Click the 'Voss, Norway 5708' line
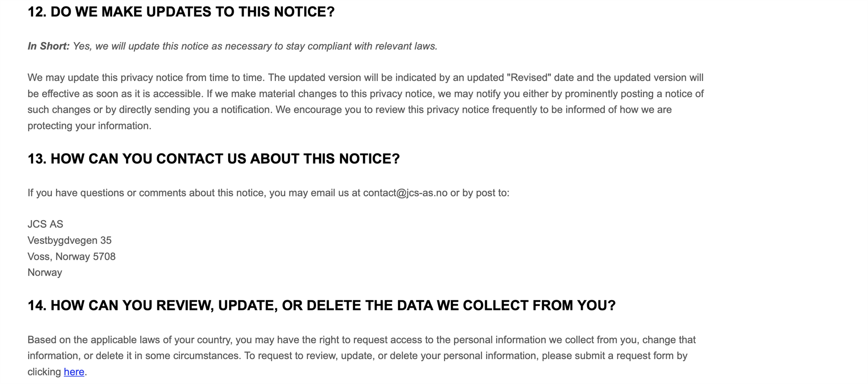868x384 pixels. 71,257
